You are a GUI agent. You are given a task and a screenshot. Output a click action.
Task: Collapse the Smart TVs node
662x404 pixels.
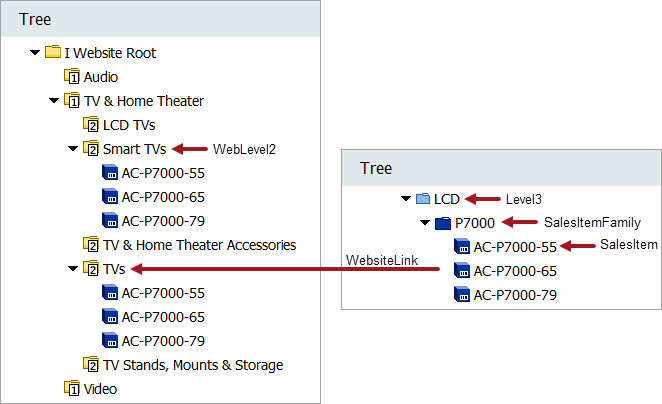tap(73, 149)
